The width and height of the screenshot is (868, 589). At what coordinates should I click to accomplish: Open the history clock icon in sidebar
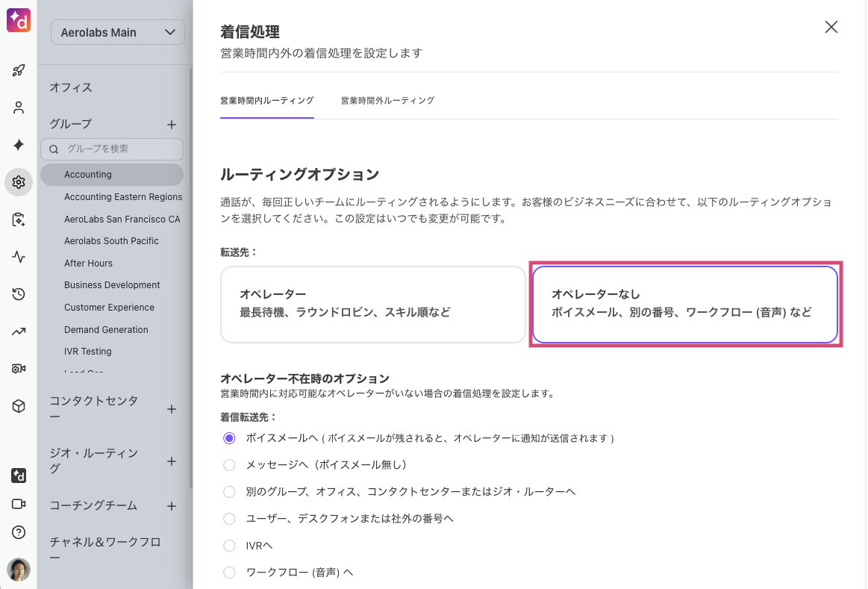[19, 294]
